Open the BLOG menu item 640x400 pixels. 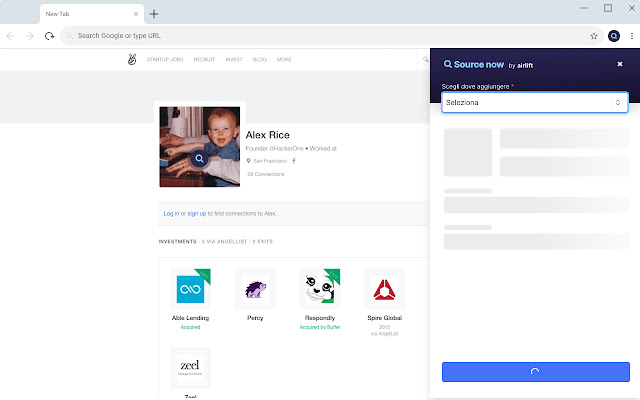pos(260,60)
